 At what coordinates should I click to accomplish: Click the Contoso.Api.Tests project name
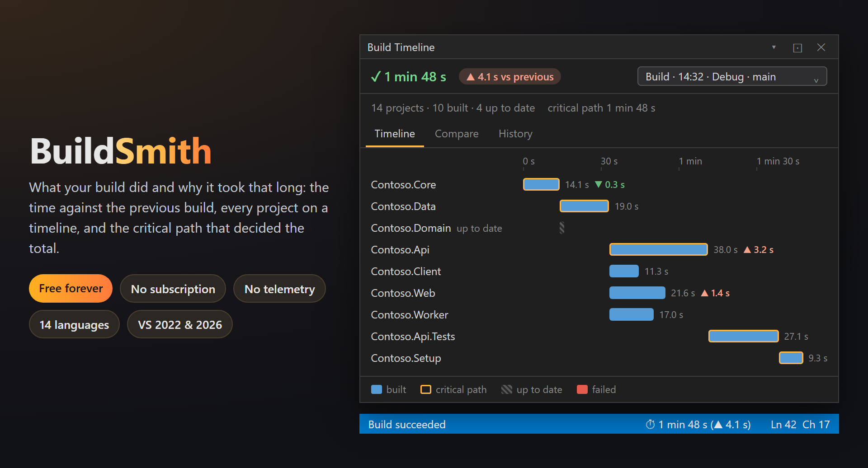413,337
